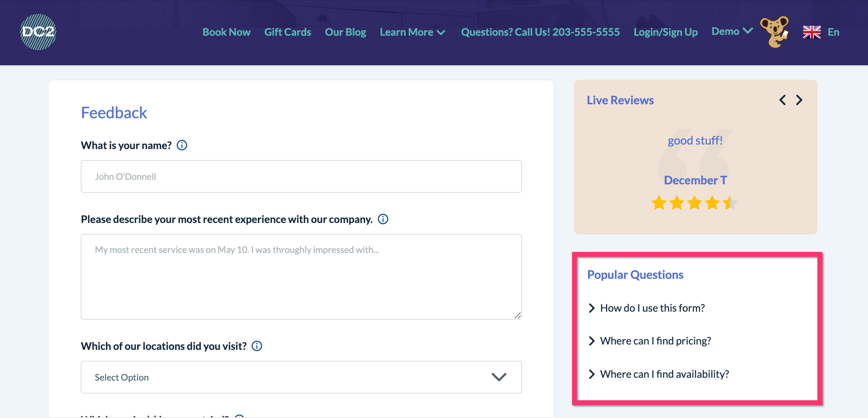This screenshot has height=418, width=868.
Task: Click the Live Reviews heading
Action: point(620,100)
